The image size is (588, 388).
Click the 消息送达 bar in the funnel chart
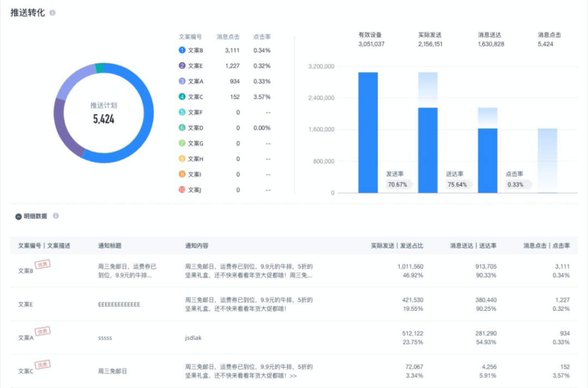[487, 160]
